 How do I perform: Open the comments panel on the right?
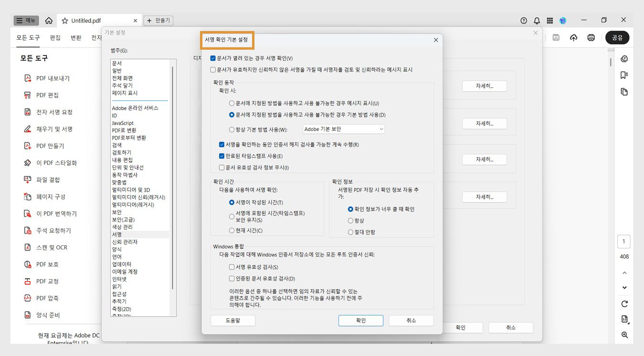tap(624, 58)
